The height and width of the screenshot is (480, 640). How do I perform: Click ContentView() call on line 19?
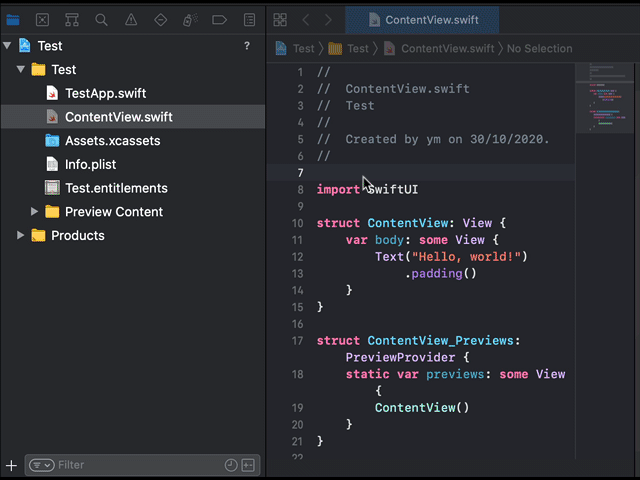(x=422, y=408)
